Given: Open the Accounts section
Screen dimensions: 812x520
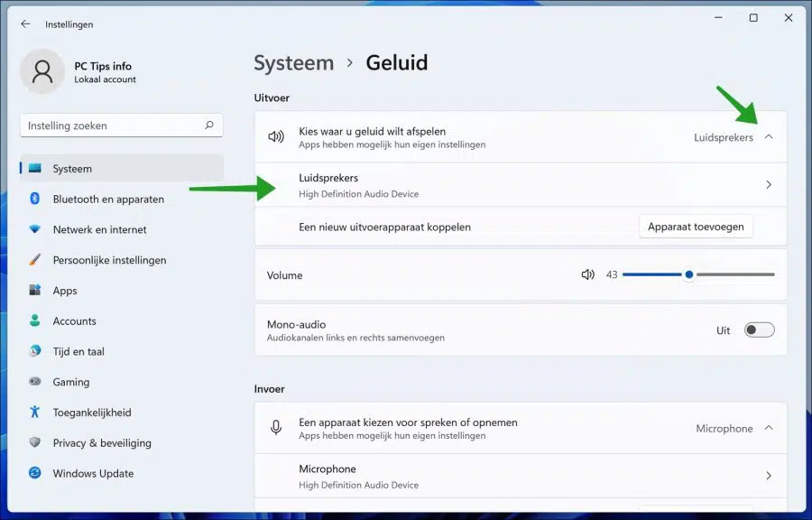Looking at the screenshot, I should pyautogui.click(x=122, y=321).
